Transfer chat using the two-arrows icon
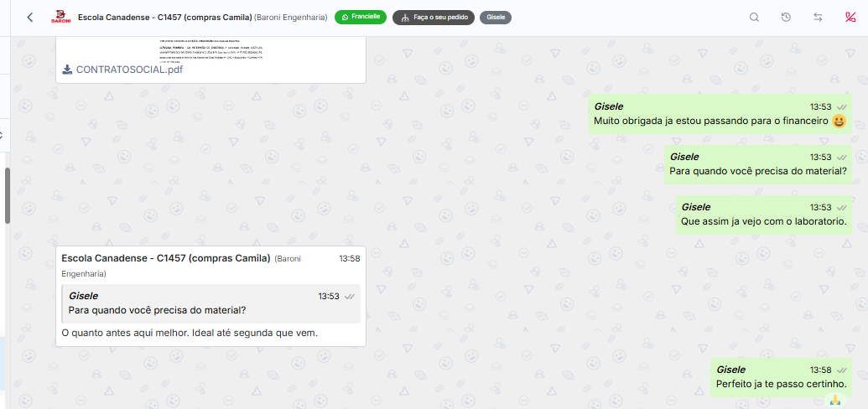 [x=818, y=17]
